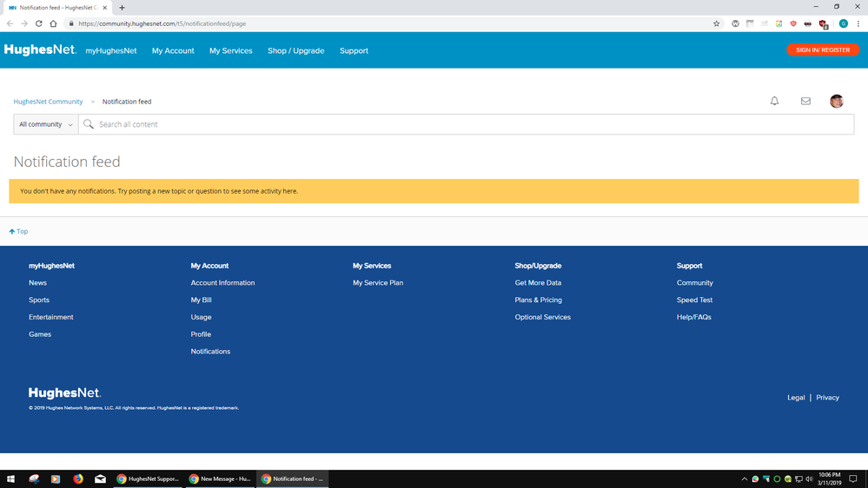The image size is (868, 488).
Task: Open the Chrome three-dot menu
Action: 858,23
